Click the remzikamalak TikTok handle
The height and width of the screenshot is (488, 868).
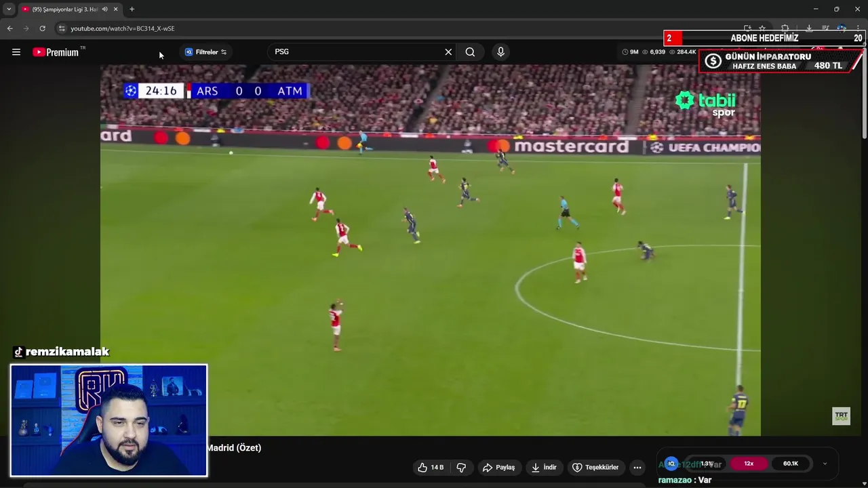[62, 352]
